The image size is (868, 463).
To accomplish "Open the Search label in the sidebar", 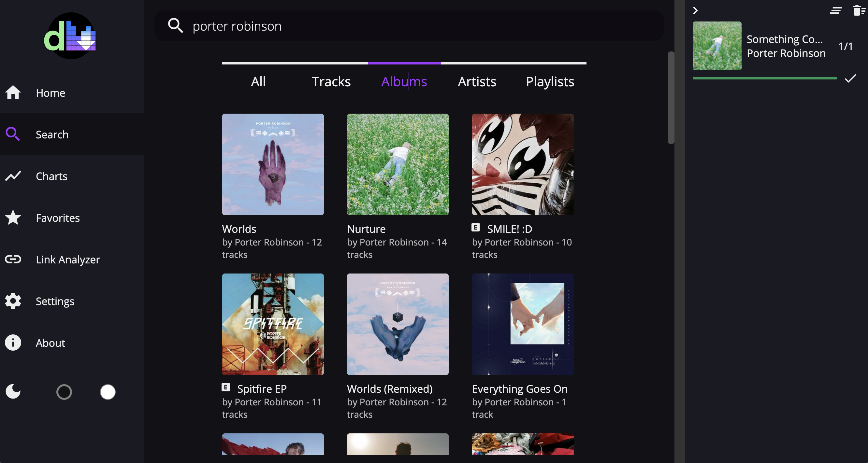I will (x=52, y=134).
